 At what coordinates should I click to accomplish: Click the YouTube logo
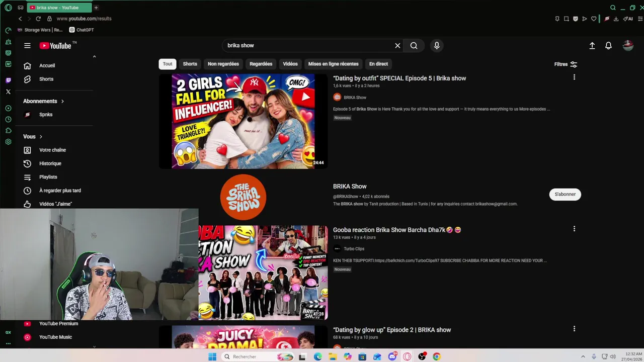[55, 46]
